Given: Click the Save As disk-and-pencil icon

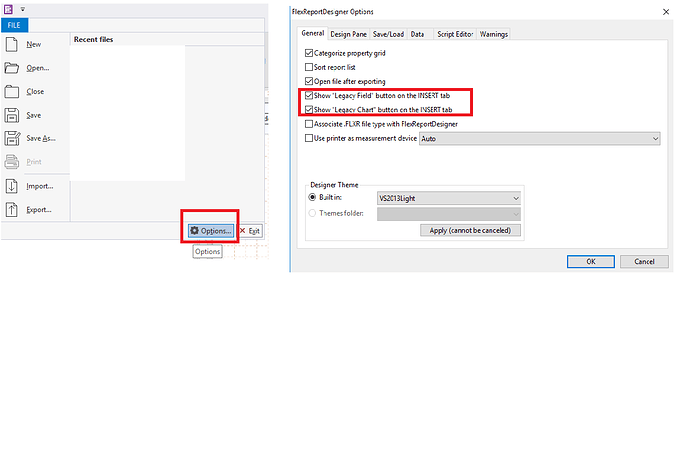Looking at the screenshot, I should pyautogui.click(x=12, y=139).
